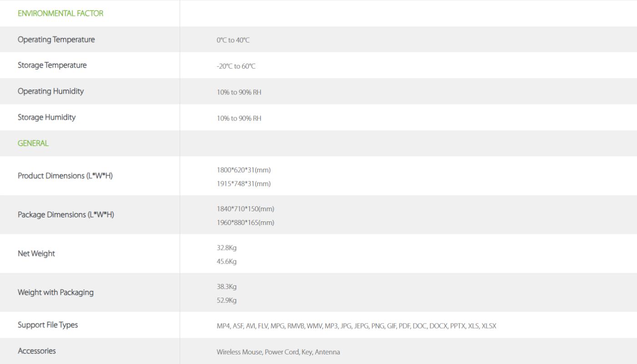
Task: Click the ENVIRONMENTAL FACTOR section heading
Action: (x=61, y=14)
